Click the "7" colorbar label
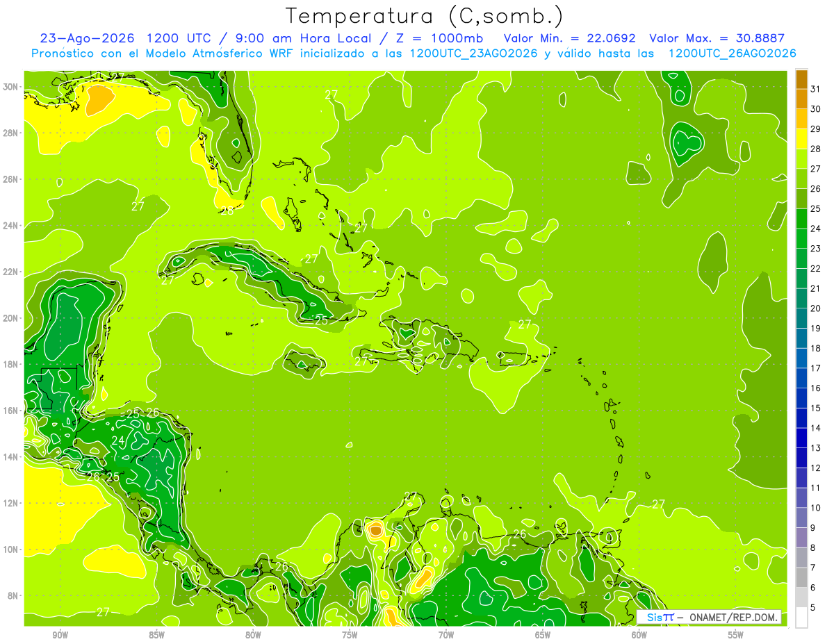This screenshot has width=834, height=644. 813,568
